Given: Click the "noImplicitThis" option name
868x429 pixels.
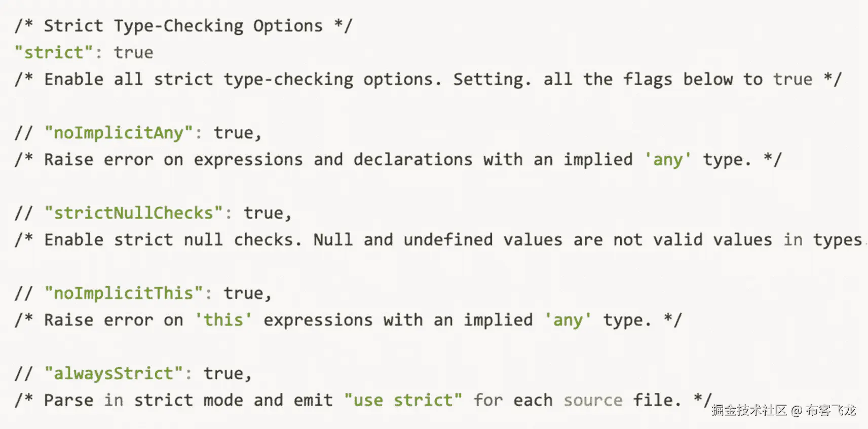Looking at the screenshot, I should pos(124,293).
